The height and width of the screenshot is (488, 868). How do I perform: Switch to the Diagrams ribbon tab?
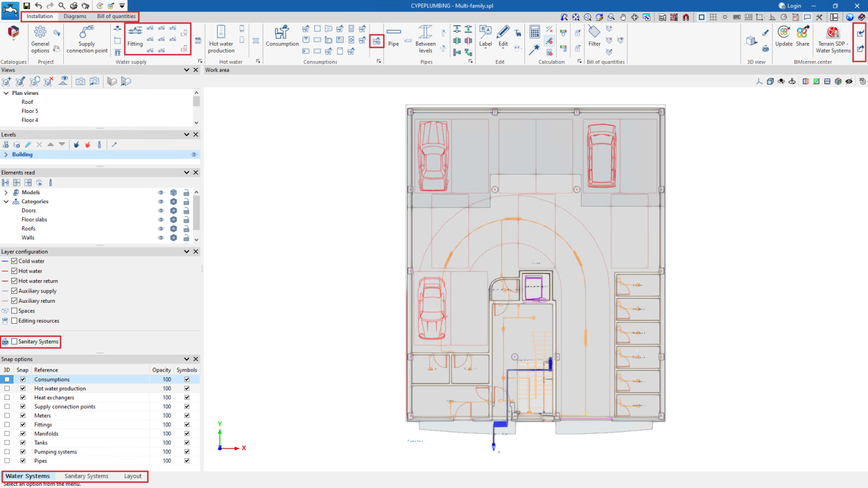(x=75, y=16)
